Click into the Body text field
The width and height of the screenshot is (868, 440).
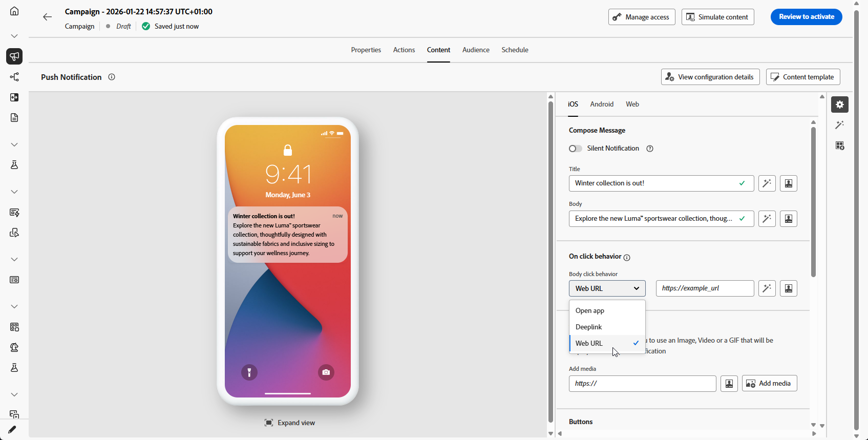point(662,219)
